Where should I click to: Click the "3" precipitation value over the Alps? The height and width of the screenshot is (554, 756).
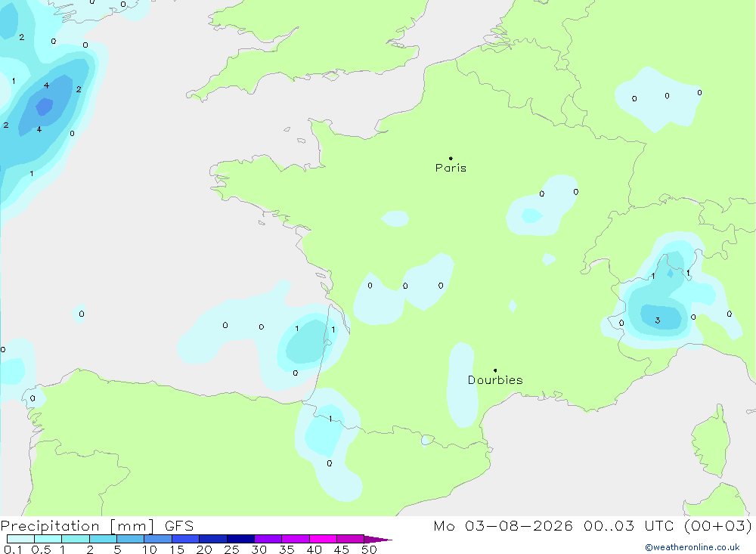pos(658,320)
